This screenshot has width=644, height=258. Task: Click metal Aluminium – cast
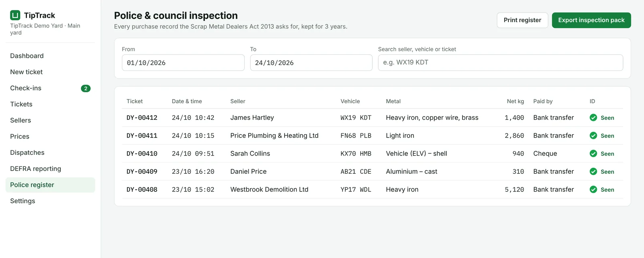[411, 172]
